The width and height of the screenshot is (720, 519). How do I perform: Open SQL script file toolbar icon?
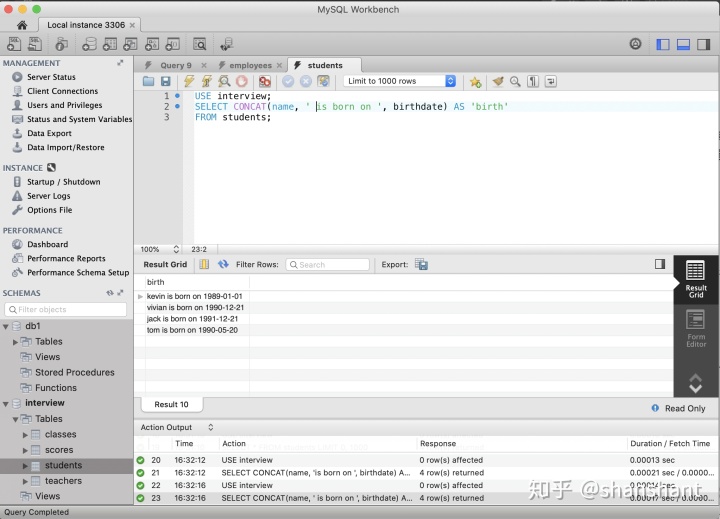pyautogui.click(x=35, y=44)
